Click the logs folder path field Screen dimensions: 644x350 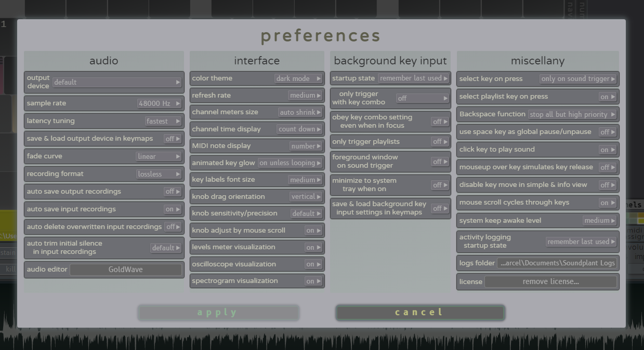[557, 263]
